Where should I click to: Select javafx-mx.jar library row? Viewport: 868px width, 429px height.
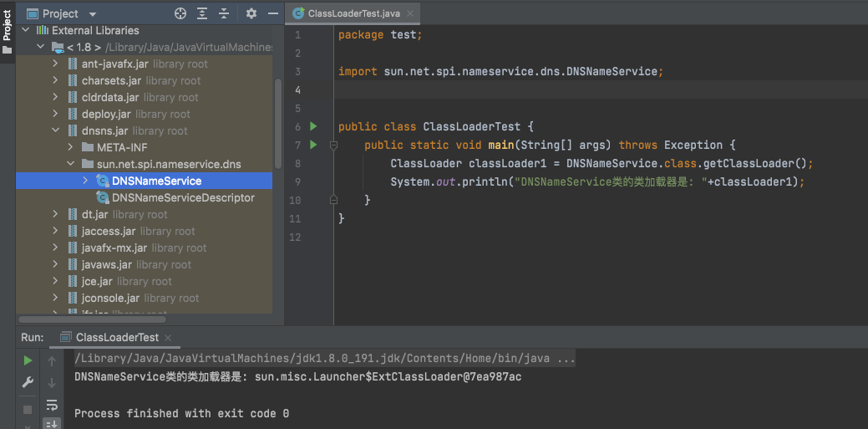coord(144,248)
